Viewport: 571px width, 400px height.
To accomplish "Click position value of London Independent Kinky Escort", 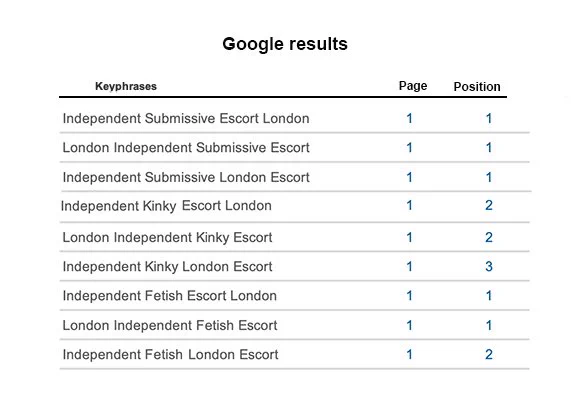I will pos(489,237).
